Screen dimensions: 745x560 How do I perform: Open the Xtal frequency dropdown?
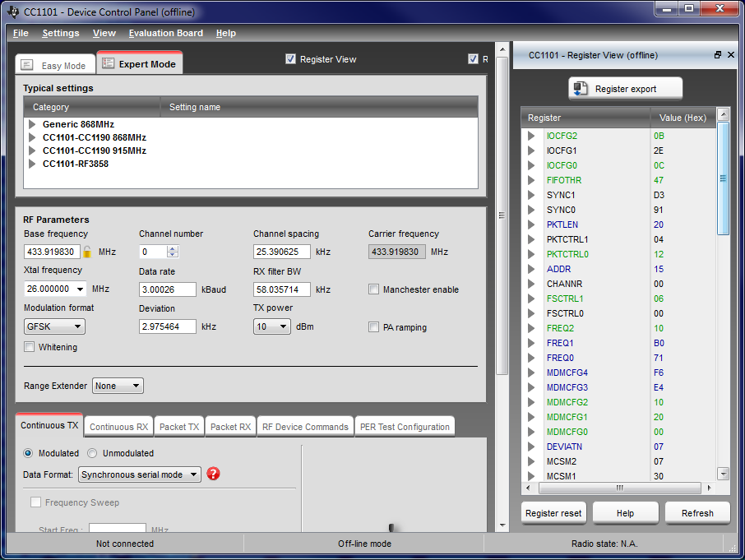pyautogui.click(x=80, y=289)
